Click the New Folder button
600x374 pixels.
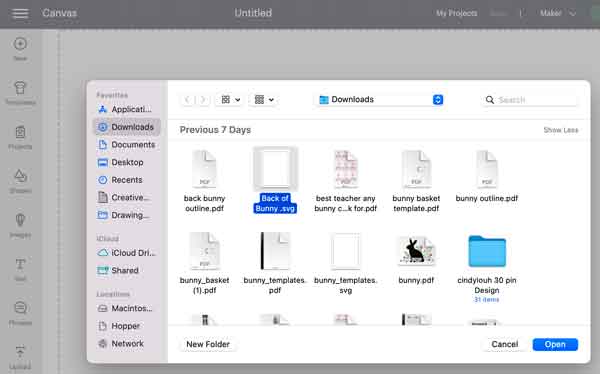click(x=208, y=344)
